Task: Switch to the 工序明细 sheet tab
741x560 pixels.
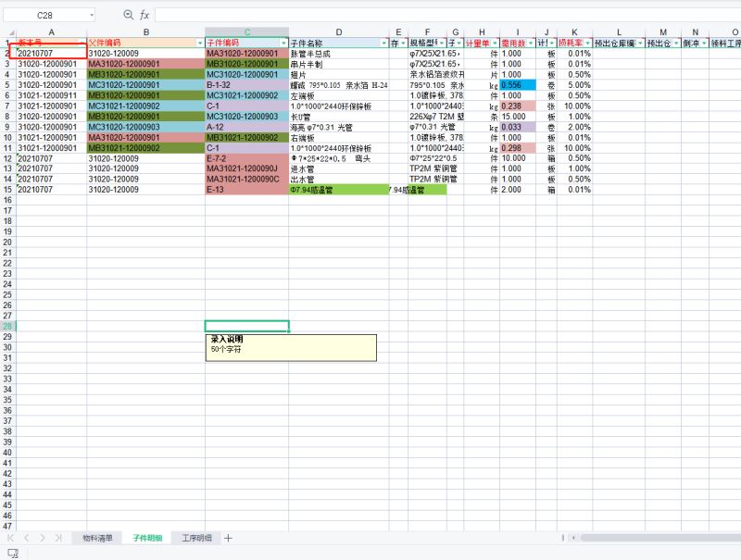Action: [x=196, y=538]
